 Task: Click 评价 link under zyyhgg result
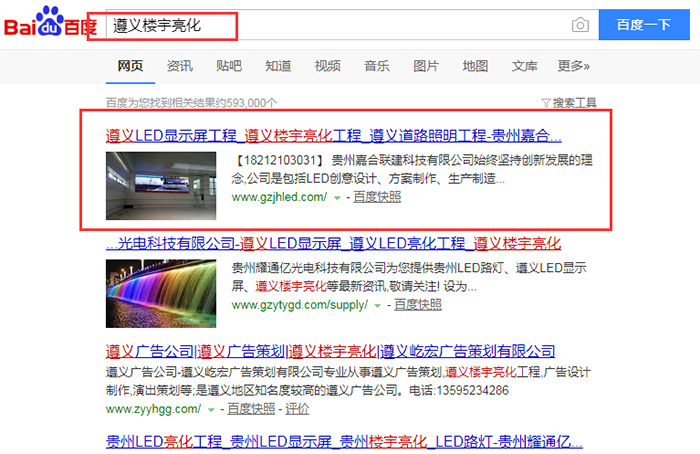[297, 409]
